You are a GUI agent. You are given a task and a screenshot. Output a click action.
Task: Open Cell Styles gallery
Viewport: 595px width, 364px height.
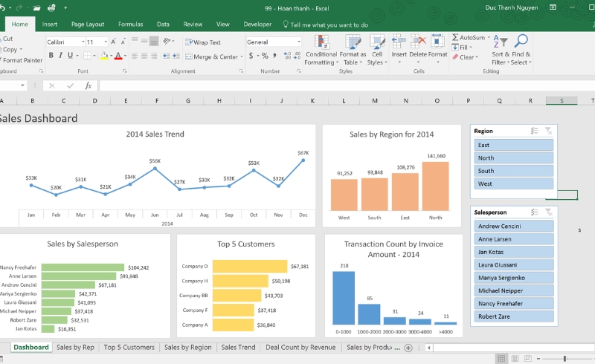[x=377, y=50]
